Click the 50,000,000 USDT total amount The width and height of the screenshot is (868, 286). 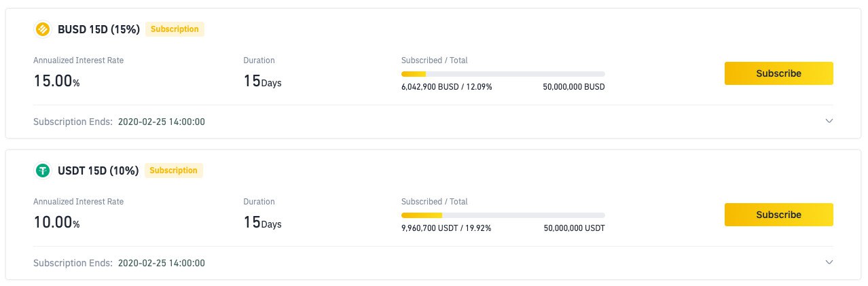tap(574, 228)
